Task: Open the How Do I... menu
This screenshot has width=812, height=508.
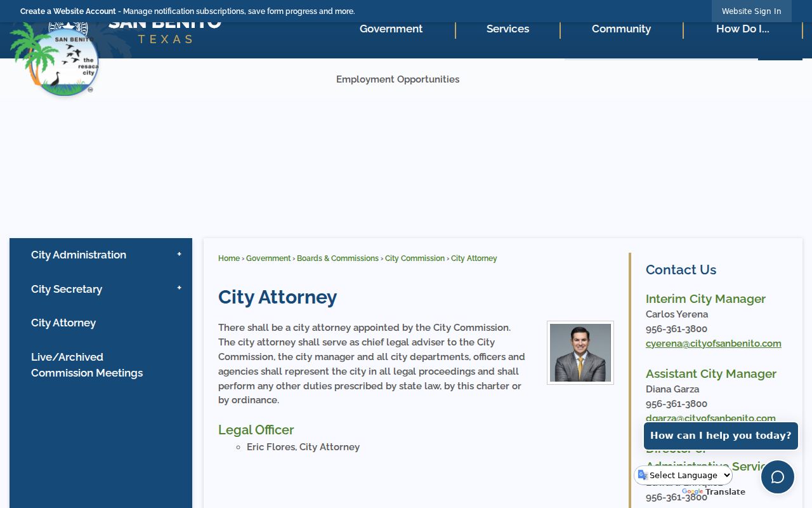Action: tap(742, 29)
